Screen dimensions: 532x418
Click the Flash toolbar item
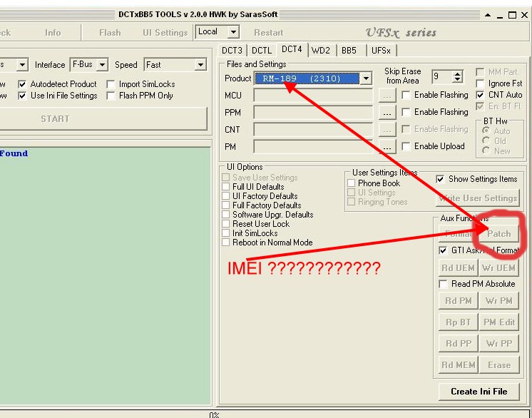tap(110, 33)
